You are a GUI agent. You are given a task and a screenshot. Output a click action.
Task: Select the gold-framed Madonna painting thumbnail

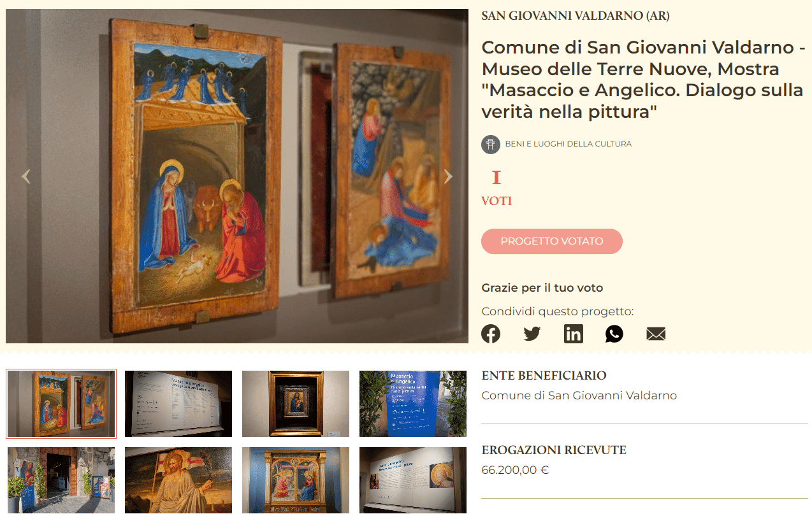click(x=296, y=404)
